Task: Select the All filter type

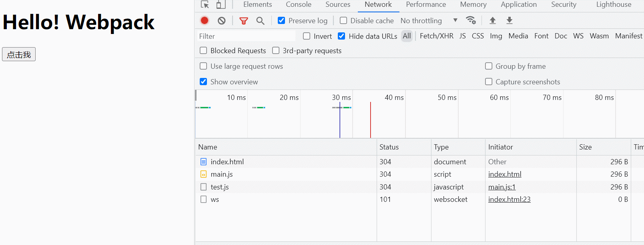Action: [x=407, y=36]
